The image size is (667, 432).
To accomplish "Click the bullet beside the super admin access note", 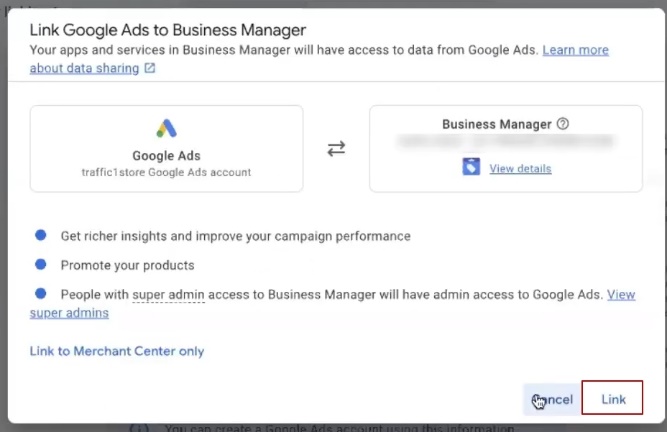I will coord(41,294).
